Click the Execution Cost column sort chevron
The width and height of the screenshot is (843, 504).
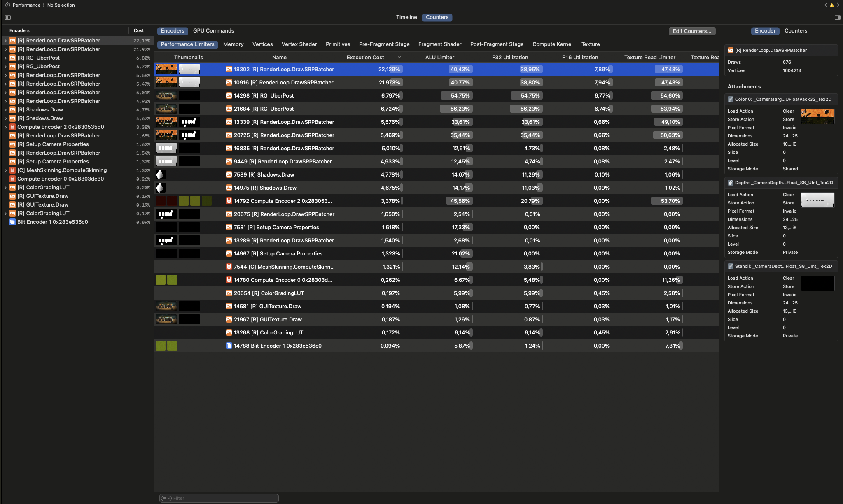399,58
